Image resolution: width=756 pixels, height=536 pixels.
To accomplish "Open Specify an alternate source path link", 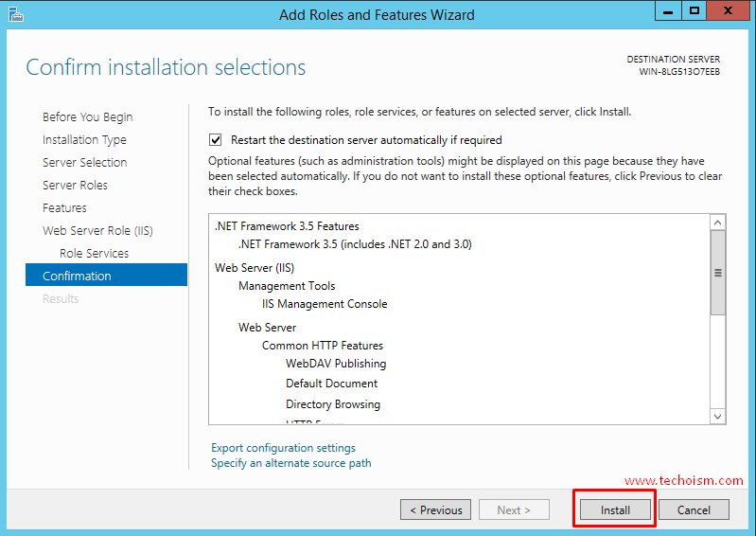I will (x=291, y=463).
